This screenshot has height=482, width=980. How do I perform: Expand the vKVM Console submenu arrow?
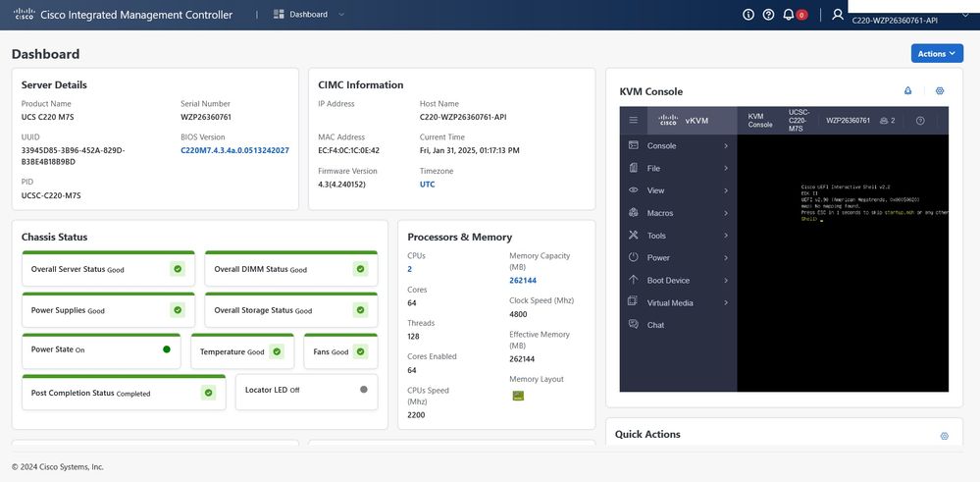(726, 145)
